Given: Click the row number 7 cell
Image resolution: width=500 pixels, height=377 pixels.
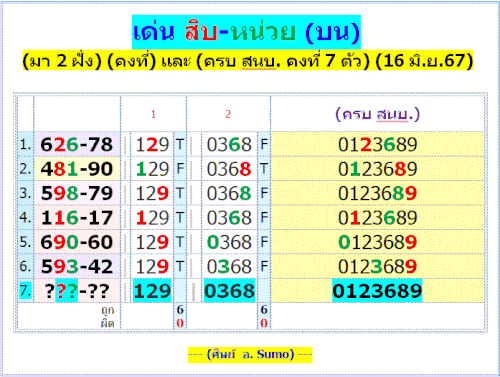Looking at the screenshot, I should pos(25,291).
